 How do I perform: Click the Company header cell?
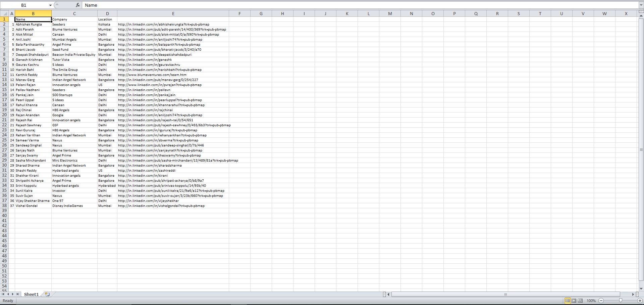(74, 19)
